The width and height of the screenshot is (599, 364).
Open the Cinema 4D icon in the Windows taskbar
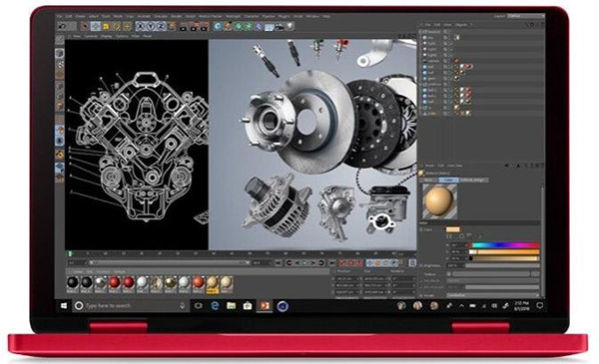(x=283, y=305)
